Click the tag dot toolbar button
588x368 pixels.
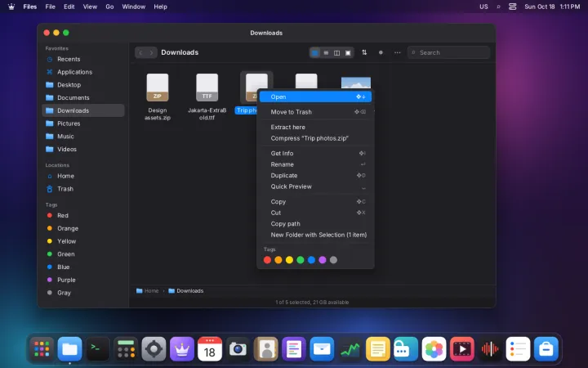381,52
